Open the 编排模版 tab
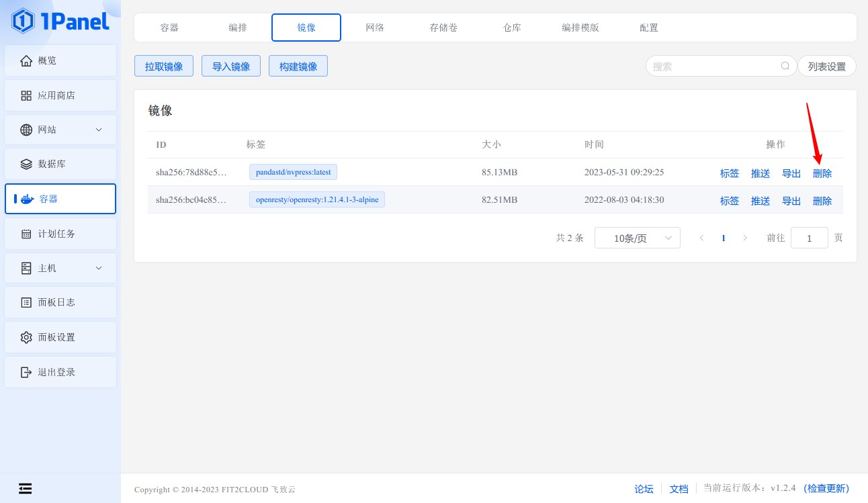 (580, 28)
